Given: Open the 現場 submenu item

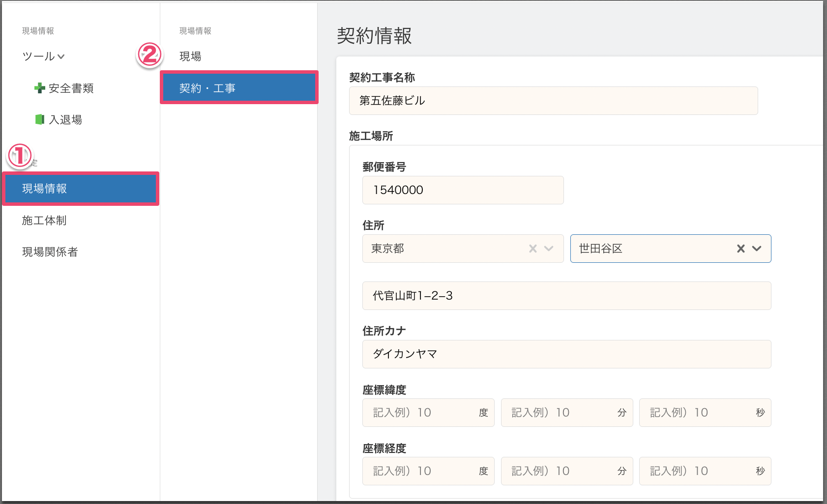Looking at the screenshot, I should (190, 56).
